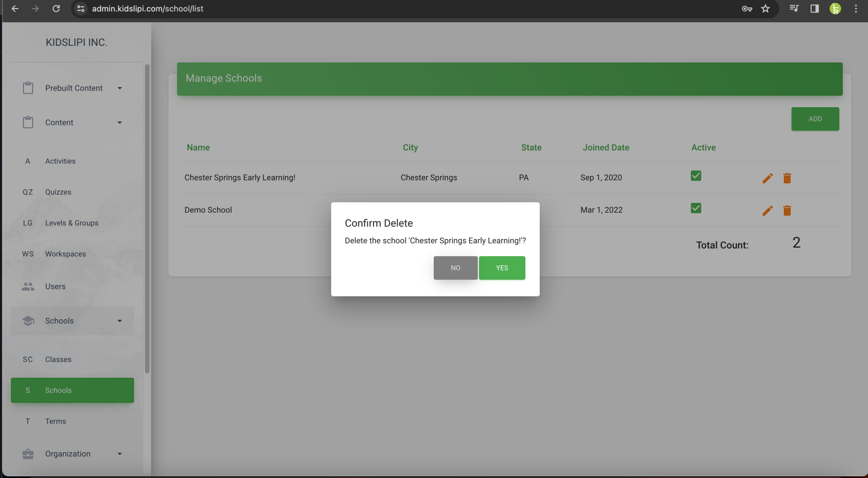Click the sidebar vertical scrollbar
The width and height of the screenshot is (868, 478).
(147, 218)
